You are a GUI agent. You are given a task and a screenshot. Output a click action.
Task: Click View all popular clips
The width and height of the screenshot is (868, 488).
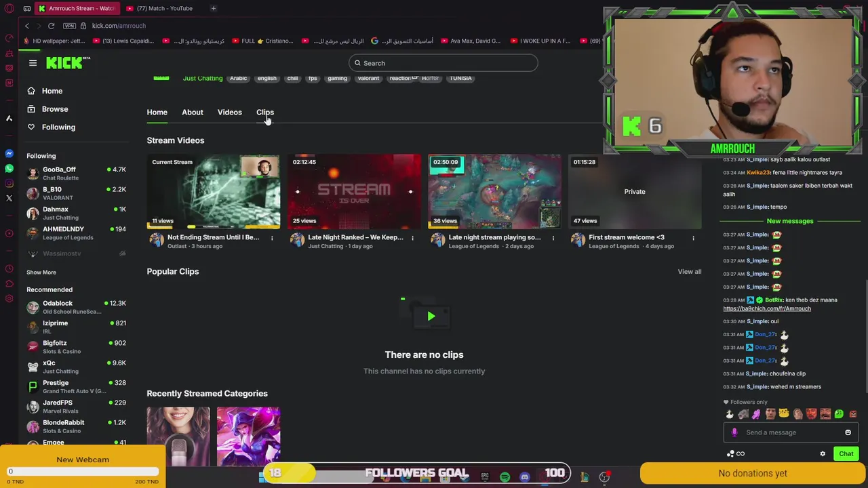690,272
